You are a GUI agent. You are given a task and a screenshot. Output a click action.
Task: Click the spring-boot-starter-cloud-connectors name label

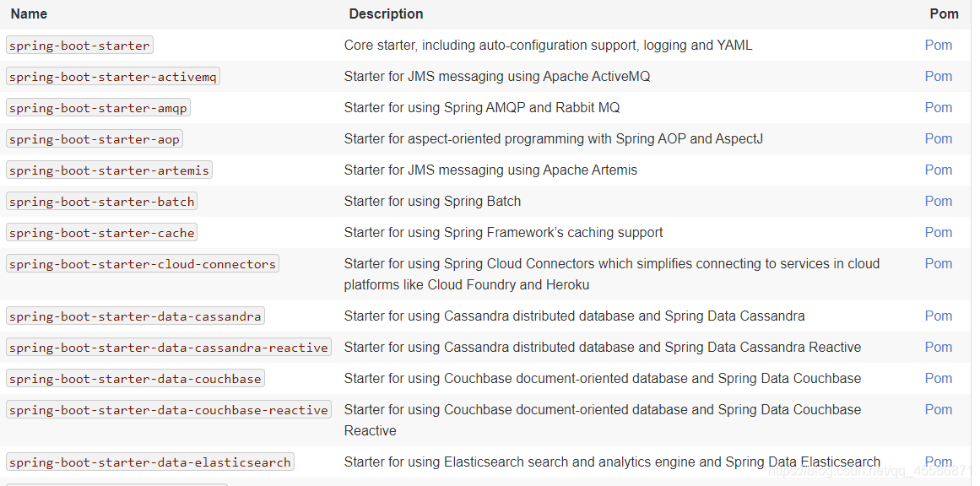[143, 264]
